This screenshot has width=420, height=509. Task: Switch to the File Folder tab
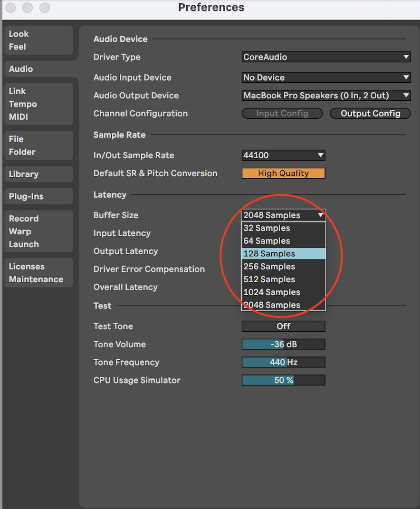(38, 145)
